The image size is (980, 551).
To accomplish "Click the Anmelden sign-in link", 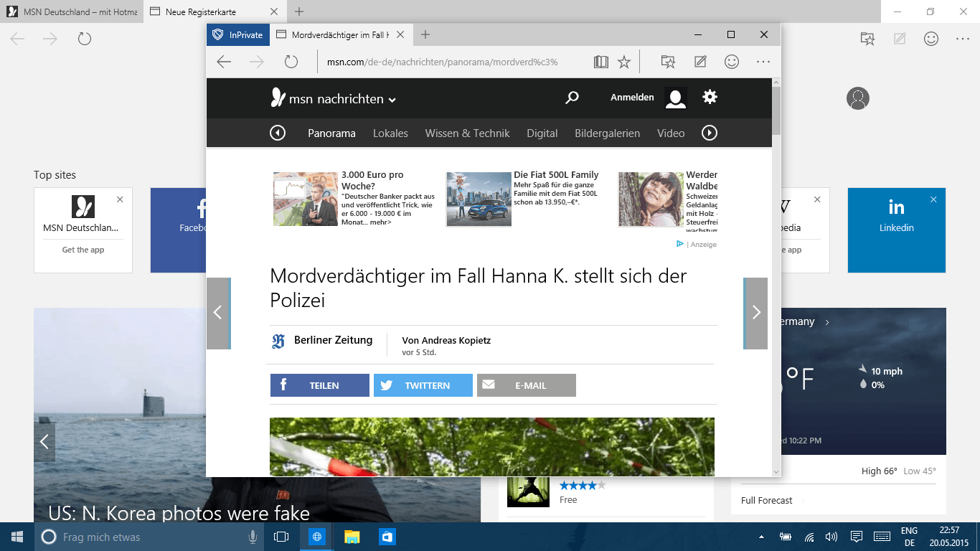I will pos(632,98).
